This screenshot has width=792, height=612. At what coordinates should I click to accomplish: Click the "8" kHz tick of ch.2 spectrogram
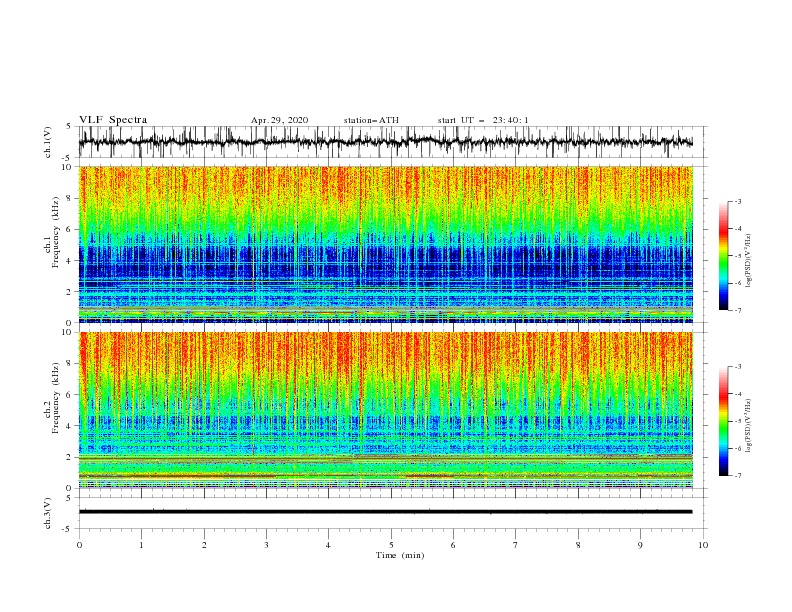70,364
